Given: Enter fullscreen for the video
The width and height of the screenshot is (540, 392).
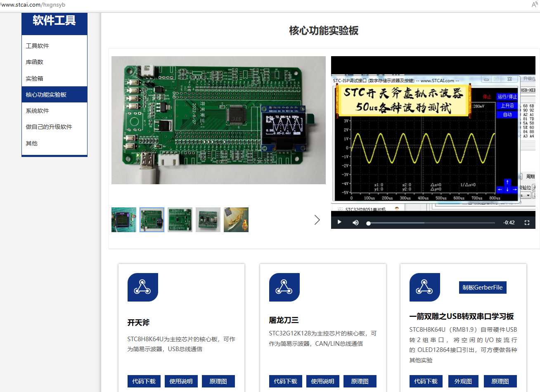Looking at the screenshot, I should pos(527,223).
